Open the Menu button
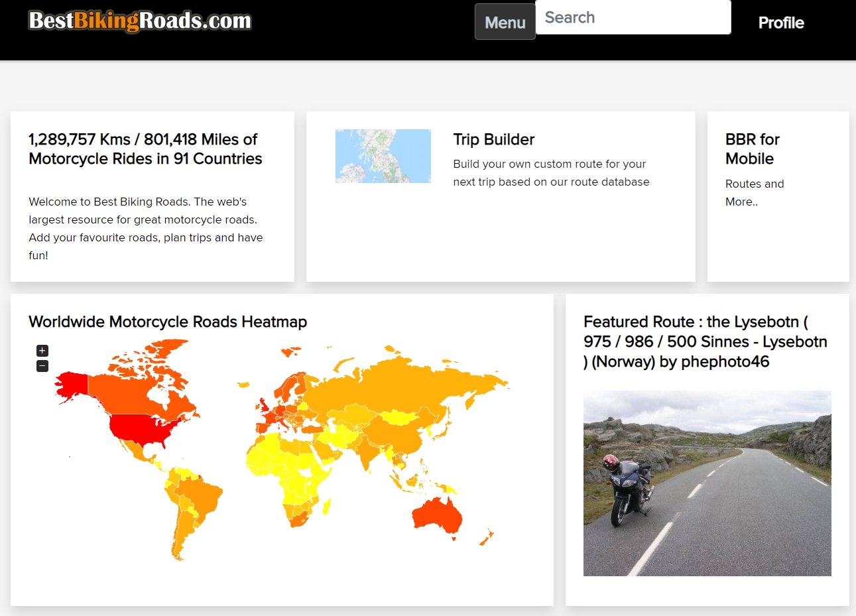The image size is (856, 616). tap(505, 22)
